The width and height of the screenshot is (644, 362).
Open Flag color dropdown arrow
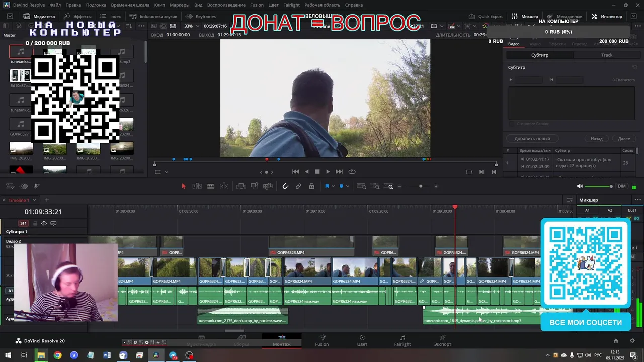tap(333, 187)
